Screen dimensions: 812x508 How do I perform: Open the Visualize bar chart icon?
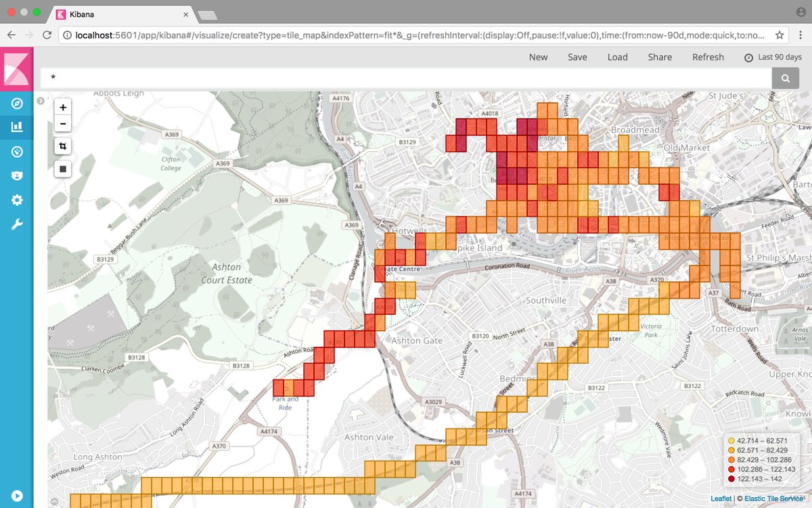17,127
